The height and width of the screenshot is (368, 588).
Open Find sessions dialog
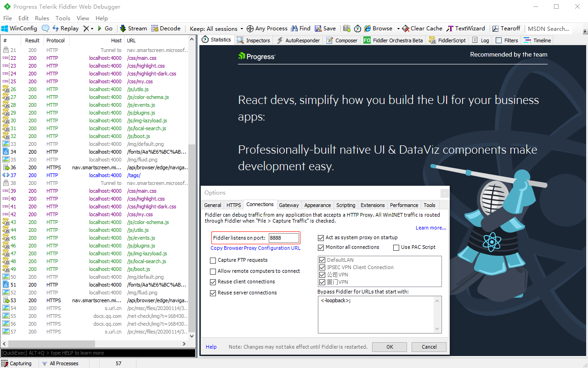(300, 29)
